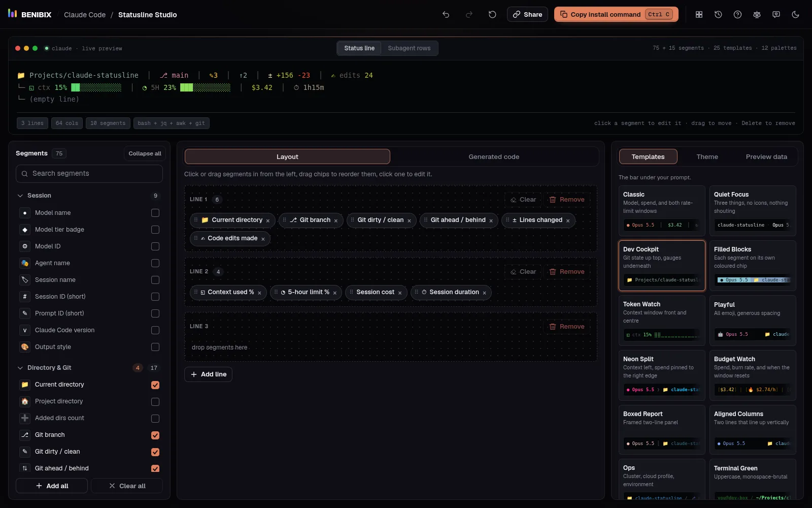Image resolution: width=812 pixels, height=508 pixels.
Task: Open the history clock icon
Action: [x=718, y=15]
